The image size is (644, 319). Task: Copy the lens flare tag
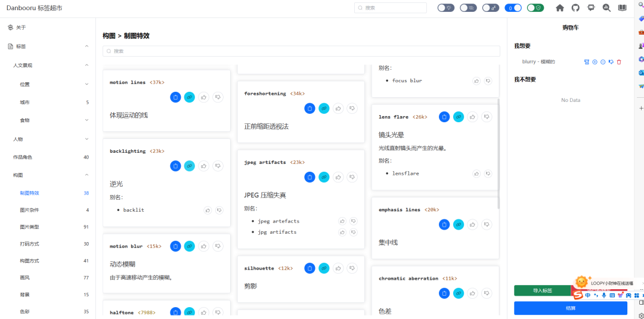click(x=444, y=117)
